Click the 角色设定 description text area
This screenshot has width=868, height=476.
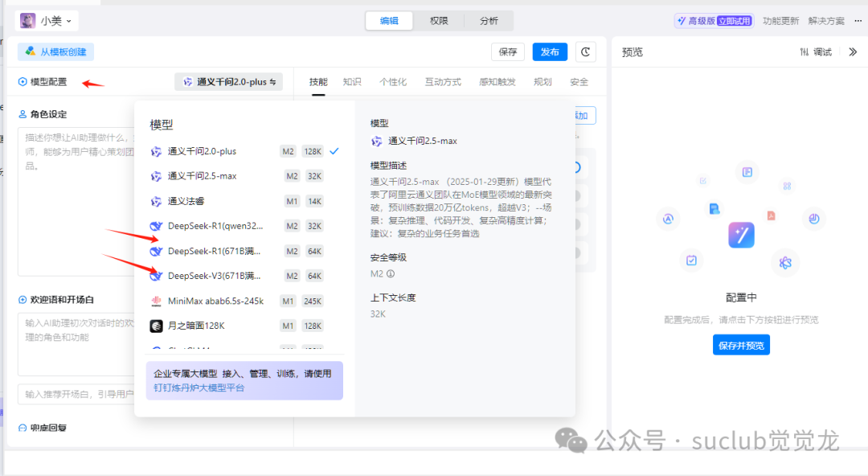pos(76,202)
